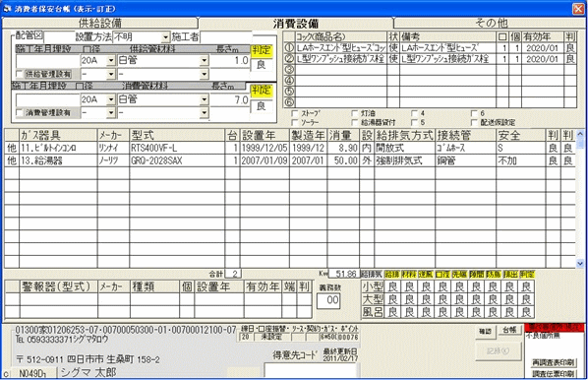The height and width of the screenshot is (380, 588).
Task: Tick the ストーブ checkbox
Action: pyautogui.click(x=295, y=113)
